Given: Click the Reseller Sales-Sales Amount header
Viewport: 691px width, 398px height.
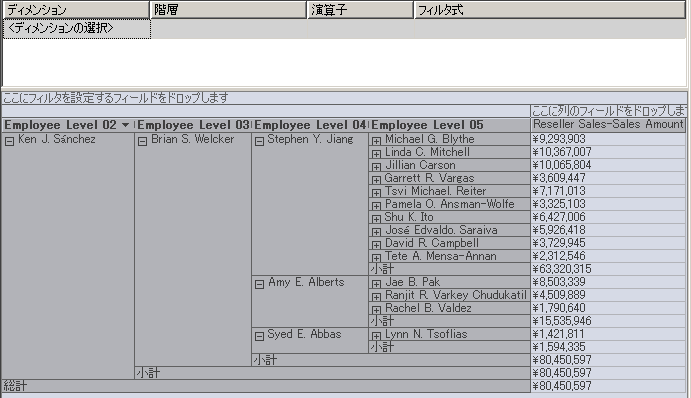Looking at the screenshot, I should tap(608, 125).
